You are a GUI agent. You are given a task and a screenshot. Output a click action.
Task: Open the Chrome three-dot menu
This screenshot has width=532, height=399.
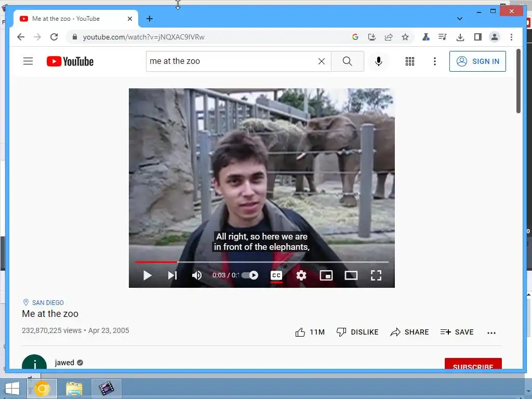point(511,37)
